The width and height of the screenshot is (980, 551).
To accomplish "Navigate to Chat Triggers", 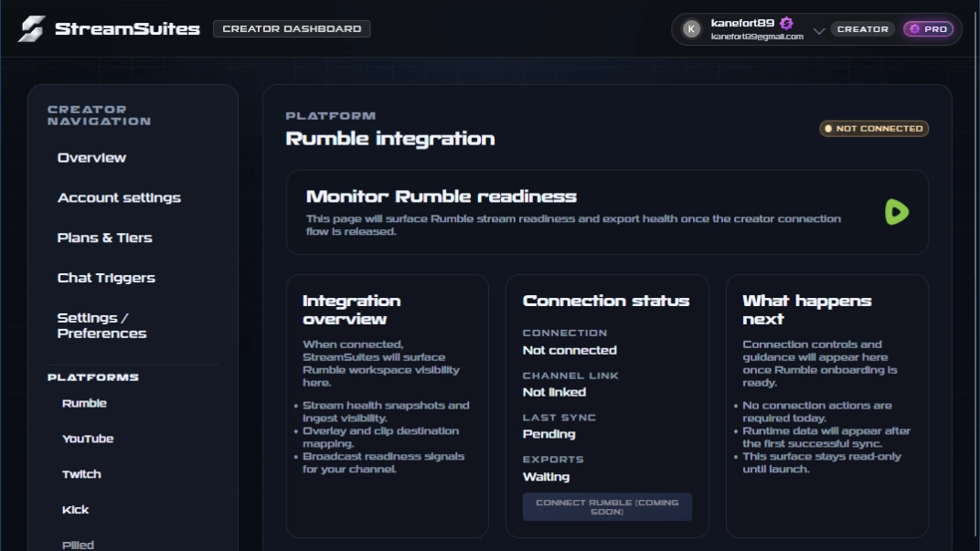I will [x=106, y=278].
